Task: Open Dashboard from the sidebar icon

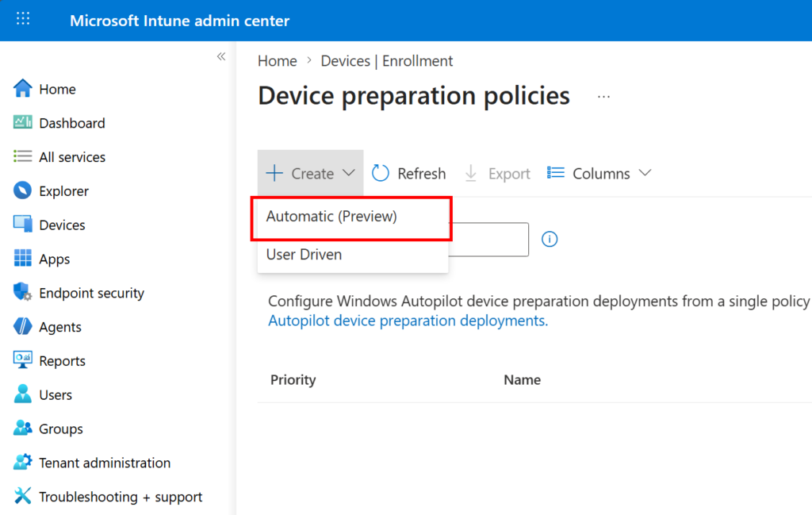Action: click(23, 123)
